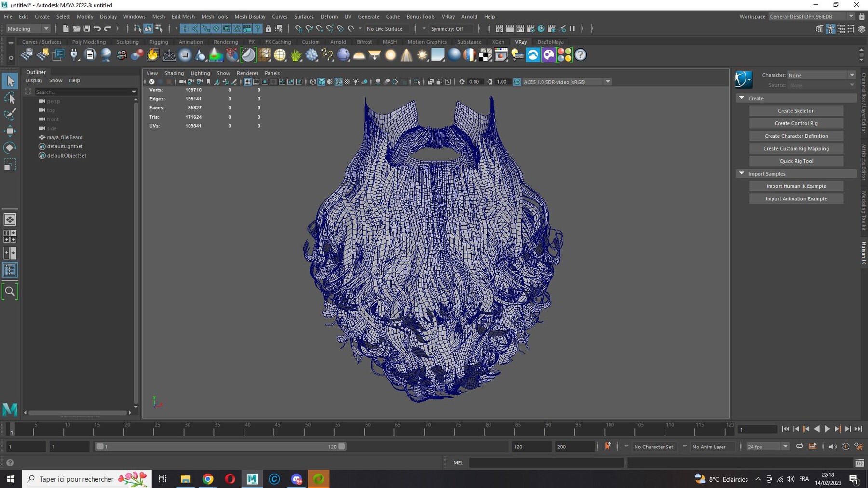Open the Mesh Tools menu
This screenshot has width=868, height=488.
click(214, 16)
